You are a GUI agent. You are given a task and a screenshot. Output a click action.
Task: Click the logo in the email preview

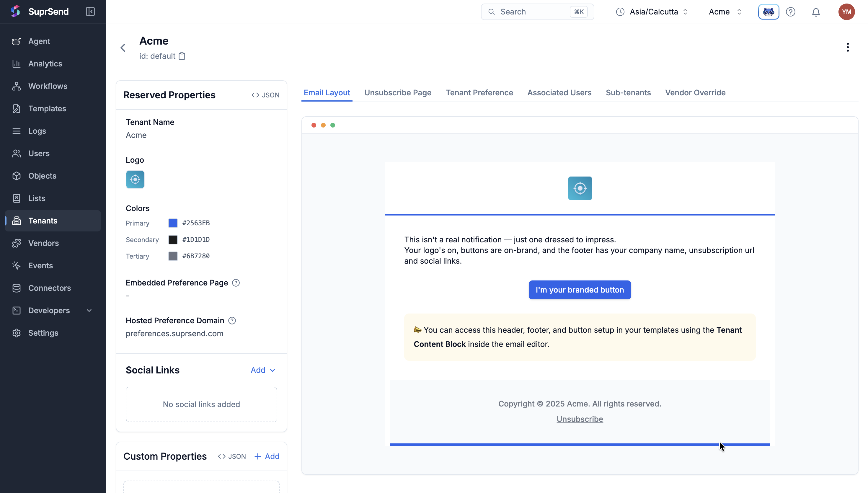(580, 188)
